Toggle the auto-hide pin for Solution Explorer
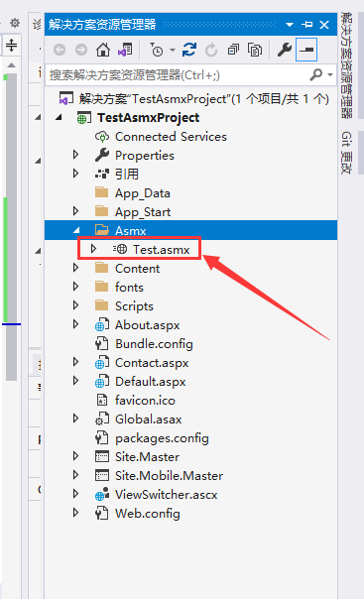This screenshot has height=599, width=364. point(306,25)
